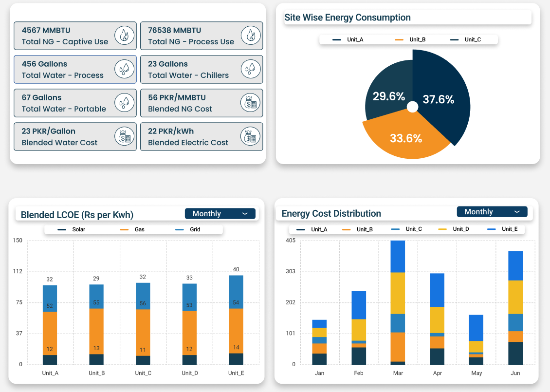This screenshot has width=550, height=392.
Task: Click water drops icon on Water Portable card
Action: 125,103
